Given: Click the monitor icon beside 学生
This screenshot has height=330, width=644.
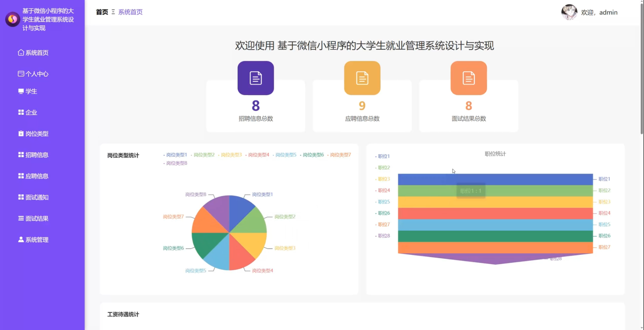Looking at the screenshot, I should pyautogui.click(x=21, y=91).
